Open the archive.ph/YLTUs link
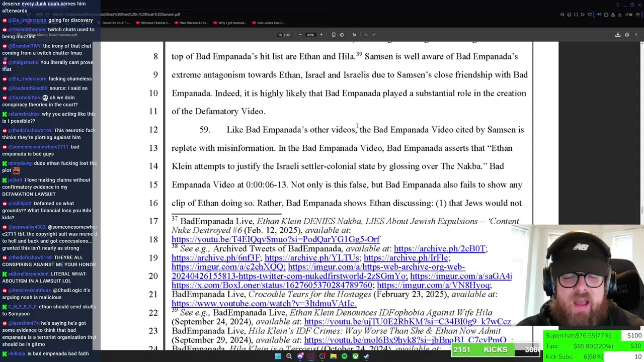Viewport: 644px width, 362px height. pos(312,257)
